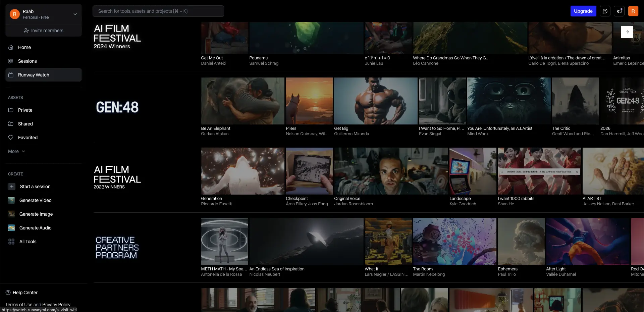Open the Pounamu thumbnail

pyautogui.click(x=307, y=38)
